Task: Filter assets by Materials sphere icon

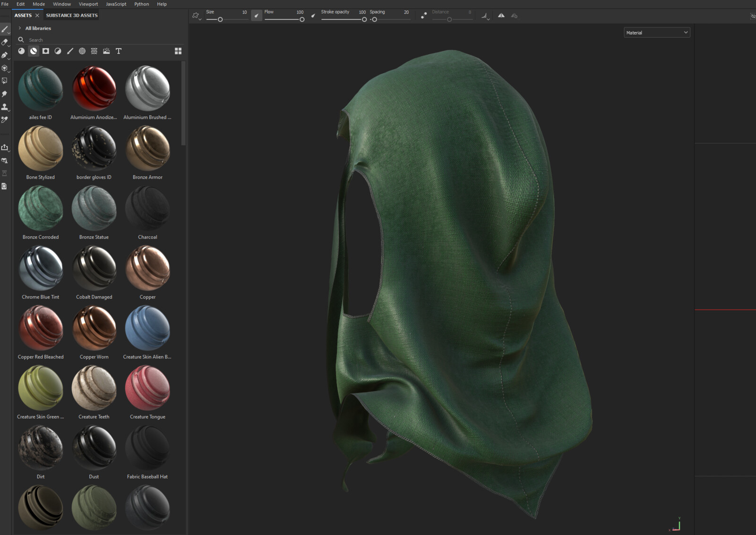Action: coord(21,51)
